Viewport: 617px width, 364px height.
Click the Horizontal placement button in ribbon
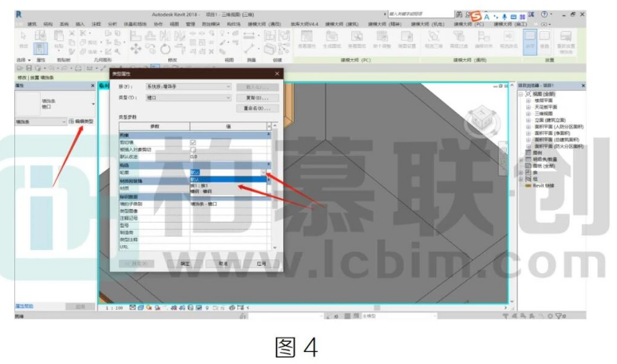pos(530,42)
